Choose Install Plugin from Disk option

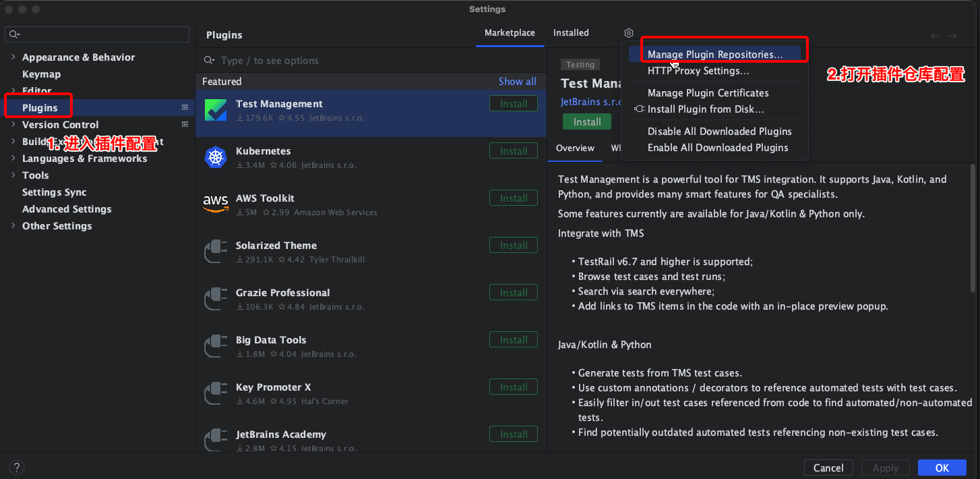click(x=705, y=109)
